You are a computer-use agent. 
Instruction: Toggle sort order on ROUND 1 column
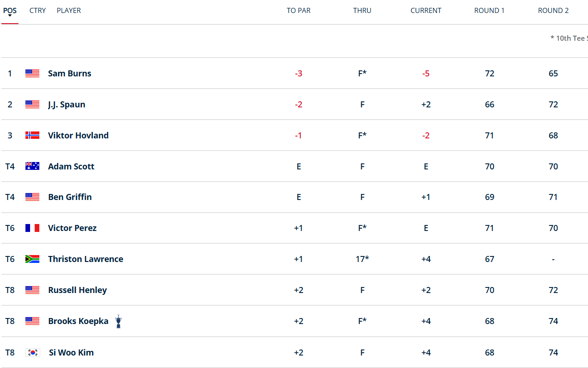click(x=489, y=10)
